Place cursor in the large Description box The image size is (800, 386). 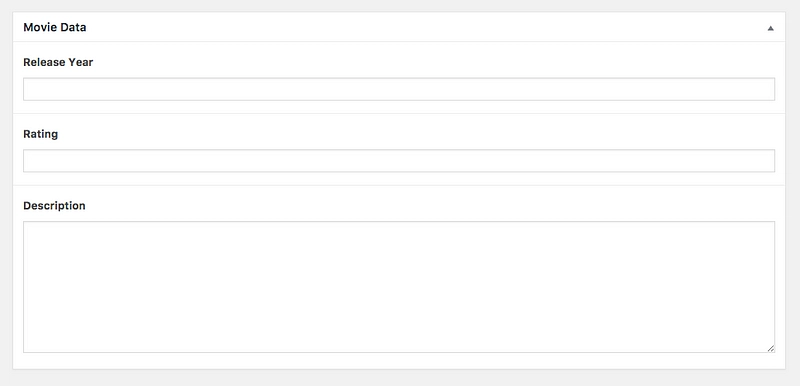[399, 287]
